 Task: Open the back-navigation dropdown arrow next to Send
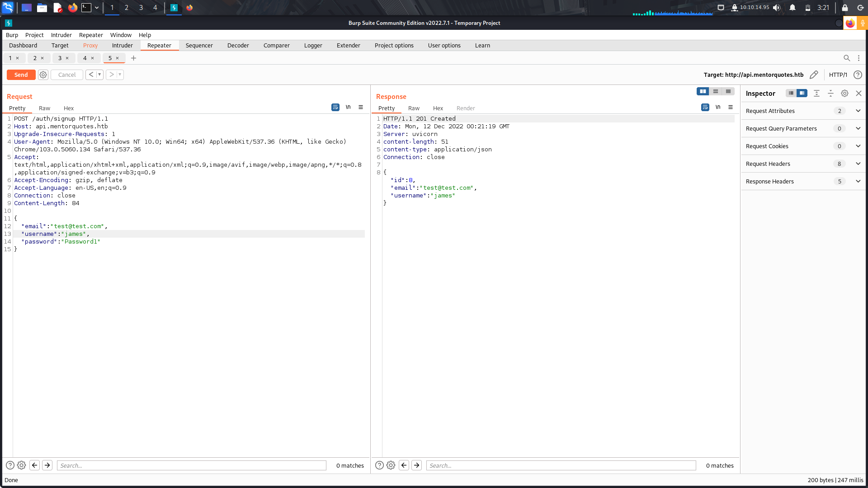tap(99, 75)
